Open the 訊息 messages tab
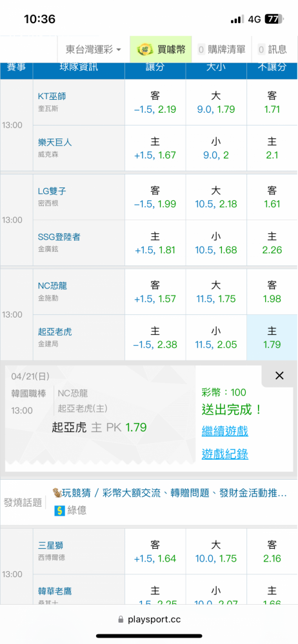 click(272, 50)
